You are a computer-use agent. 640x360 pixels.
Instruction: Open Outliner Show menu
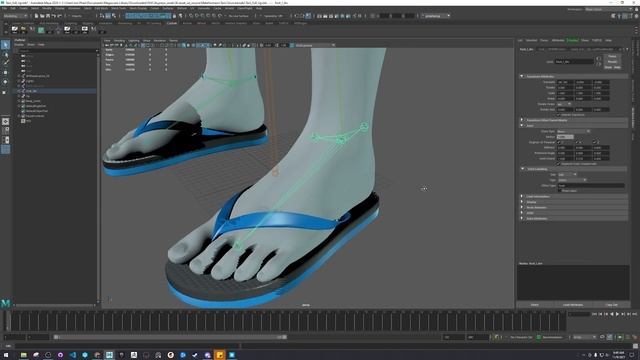(x=31, y=44)
